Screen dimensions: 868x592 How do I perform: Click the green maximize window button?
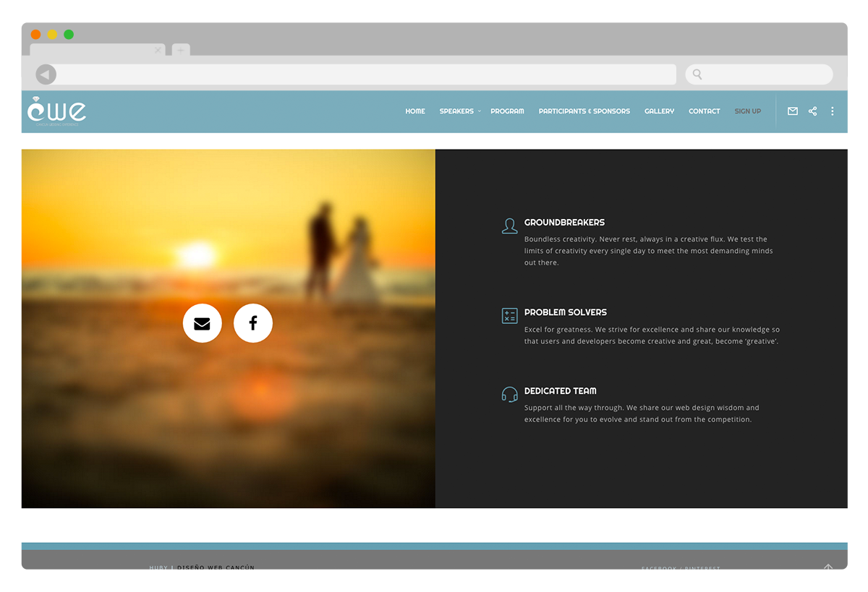point(69,35)
